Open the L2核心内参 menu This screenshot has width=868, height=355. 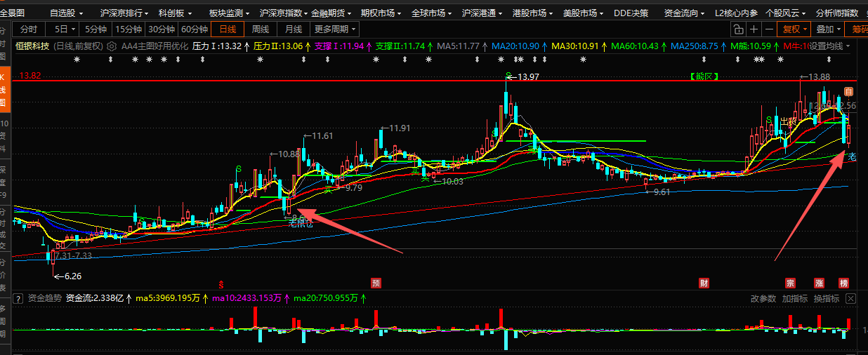click(x=736, y=13)
